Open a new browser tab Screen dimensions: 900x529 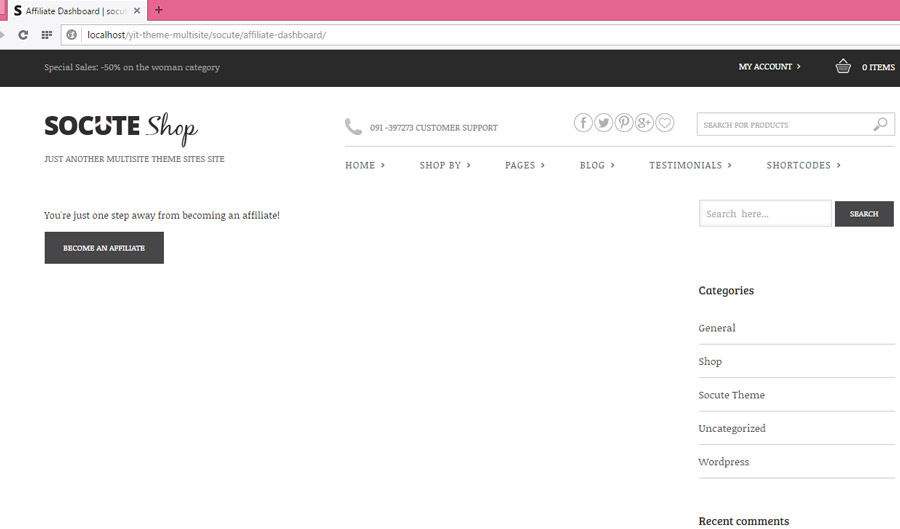pos(159,10)
